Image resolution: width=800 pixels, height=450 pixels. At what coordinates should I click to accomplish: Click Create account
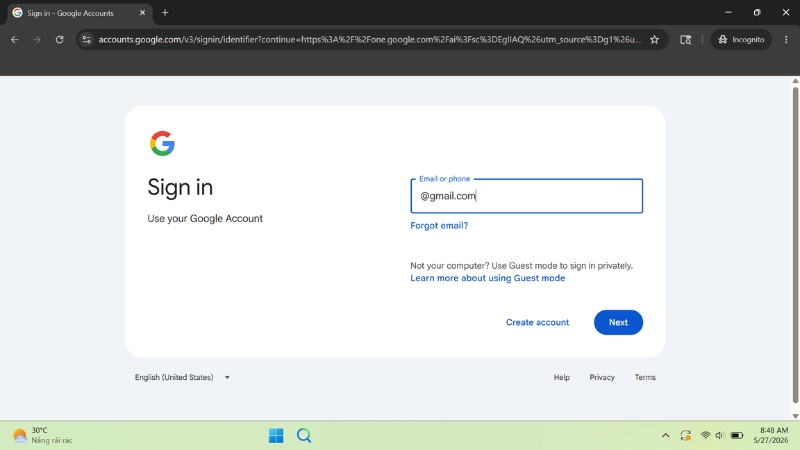point(537,322)
